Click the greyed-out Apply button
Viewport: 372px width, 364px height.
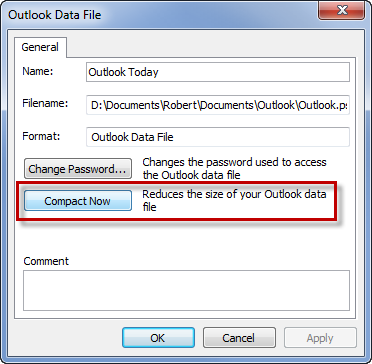coord(320,338)
